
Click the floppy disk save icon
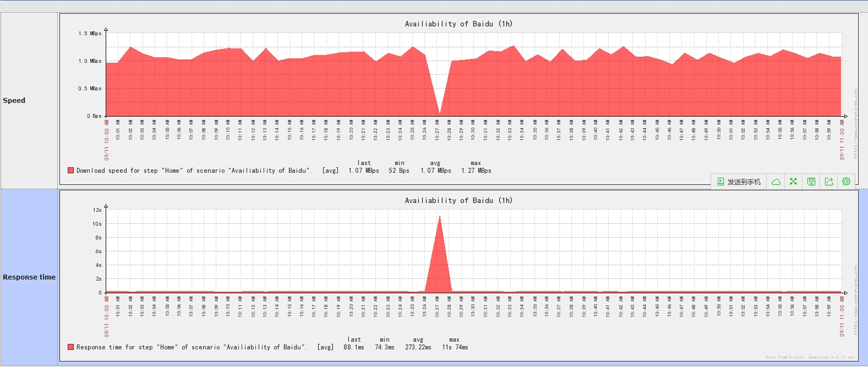pos(811,182)
